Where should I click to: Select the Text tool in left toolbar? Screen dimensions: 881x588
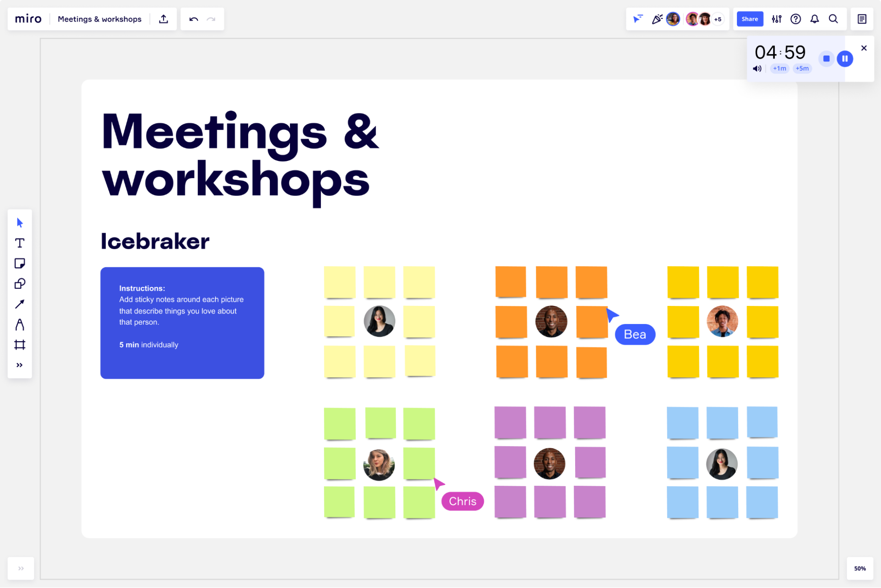click(19, 243)
